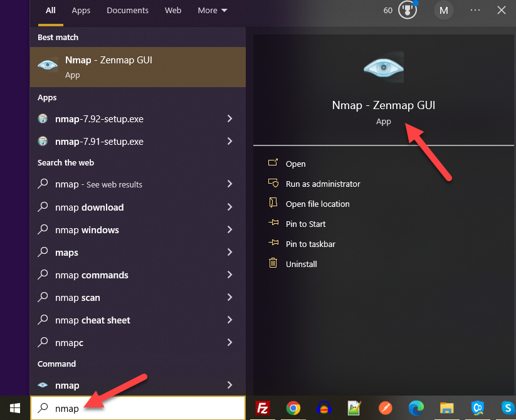Select Nmap - Zenmap GUI best match

[138, 67]
